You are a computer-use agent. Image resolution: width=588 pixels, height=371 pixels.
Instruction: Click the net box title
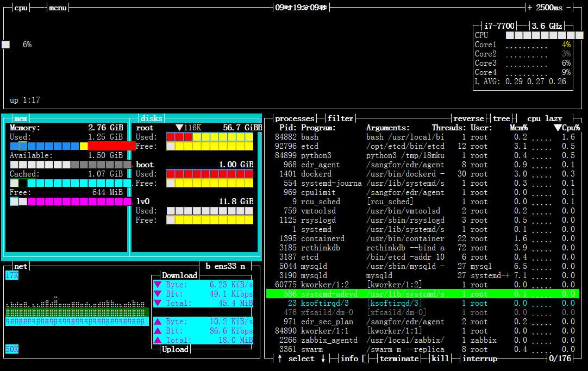tap(21, 266)
